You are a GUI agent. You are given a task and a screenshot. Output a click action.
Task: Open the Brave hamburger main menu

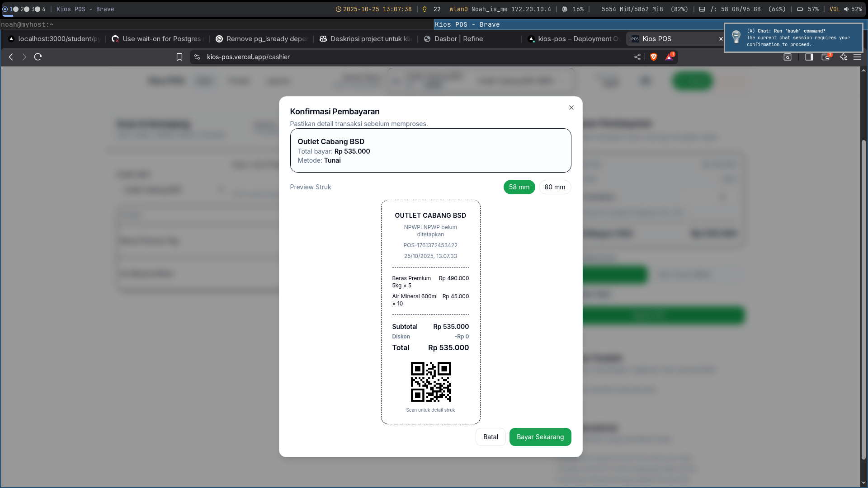pyautogui.click(x=857, y=57)
